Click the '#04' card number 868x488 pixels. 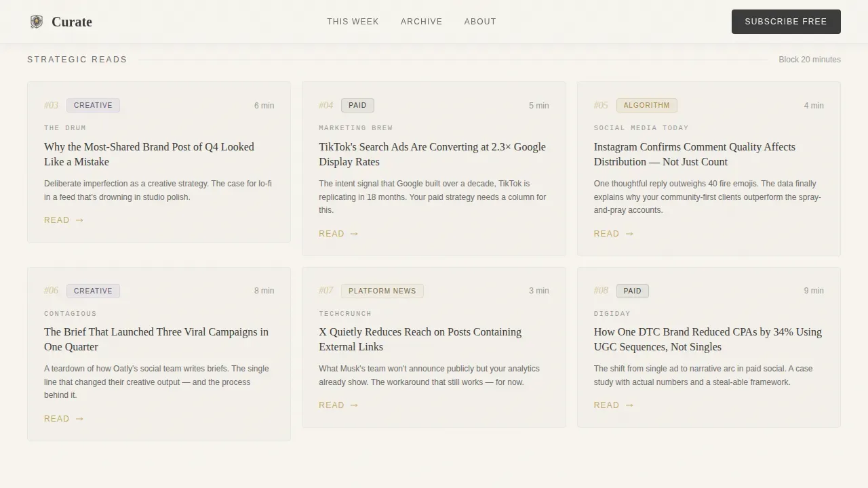point(326,105)
